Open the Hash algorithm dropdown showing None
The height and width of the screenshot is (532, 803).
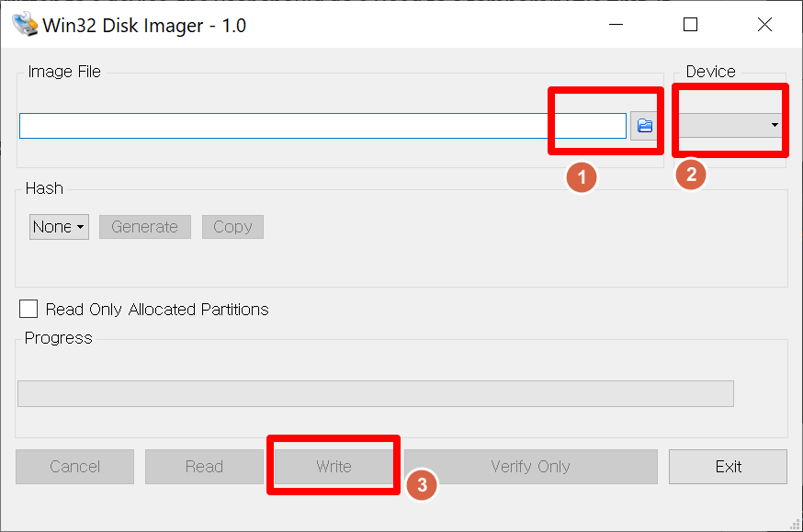pyautogui.click(x=58, y=227)
